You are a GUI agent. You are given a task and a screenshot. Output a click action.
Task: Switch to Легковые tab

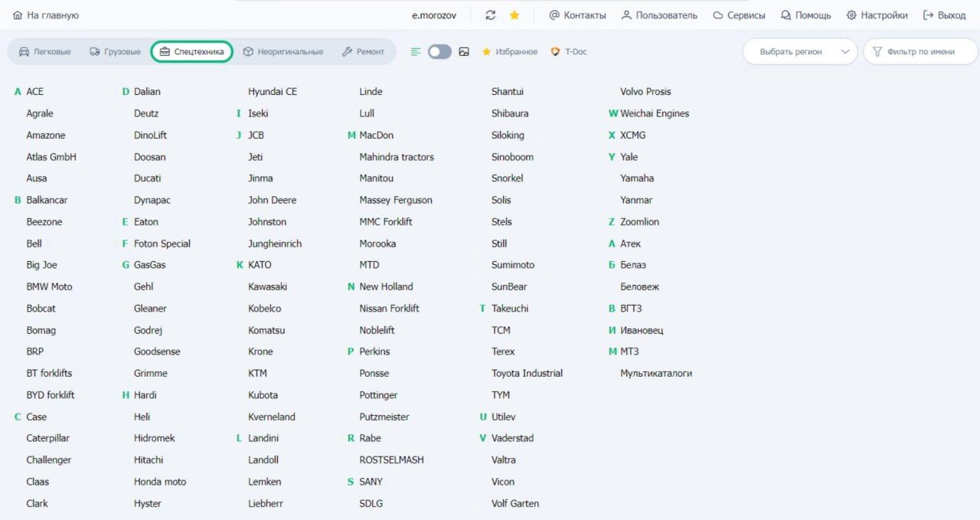point(44,52)
